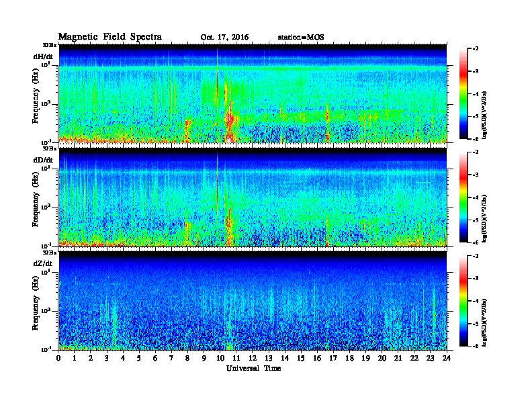Viewport: 532px width, 411px height.
Task: Click the dD/dt panel label
Action: (43, 160)
